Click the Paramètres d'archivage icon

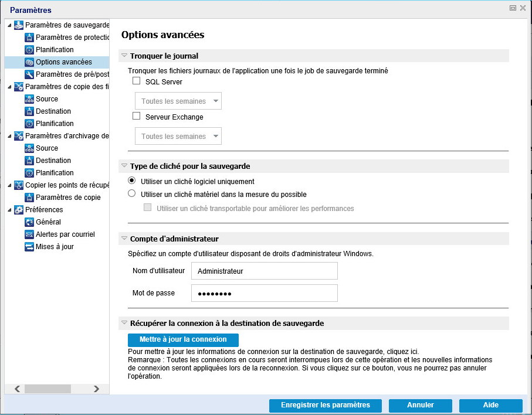tap(19, 136)
